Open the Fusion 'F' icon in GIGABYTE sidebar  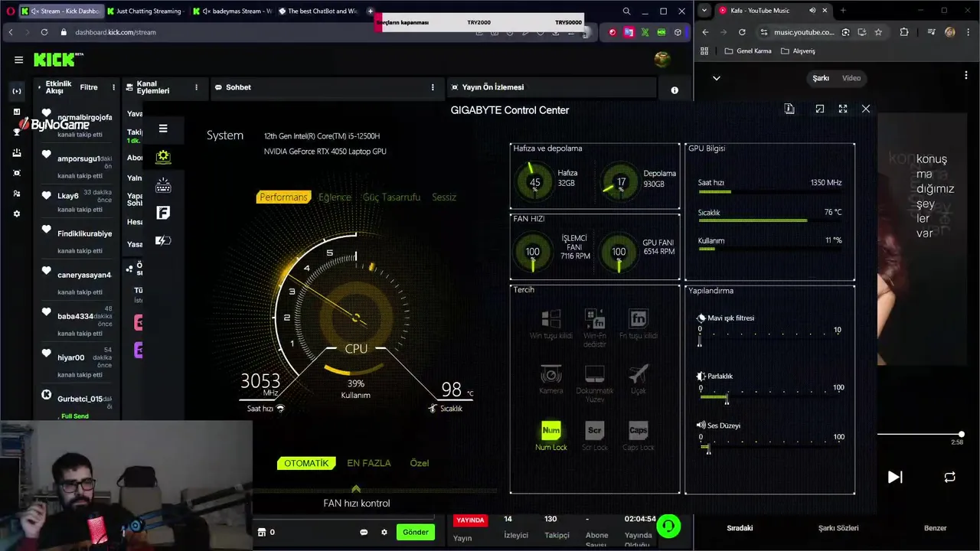163,213
